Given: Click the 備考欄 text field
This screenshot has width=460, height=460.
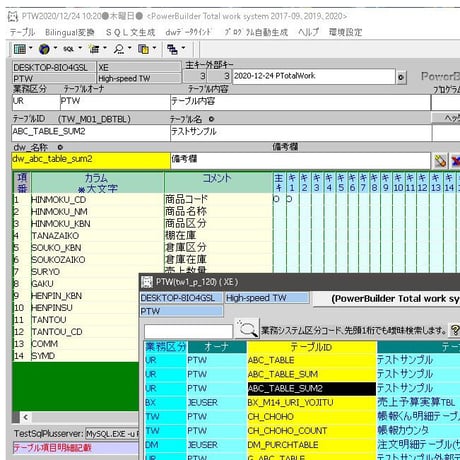Looking at the screenshot, I should (x=301, y=160).
